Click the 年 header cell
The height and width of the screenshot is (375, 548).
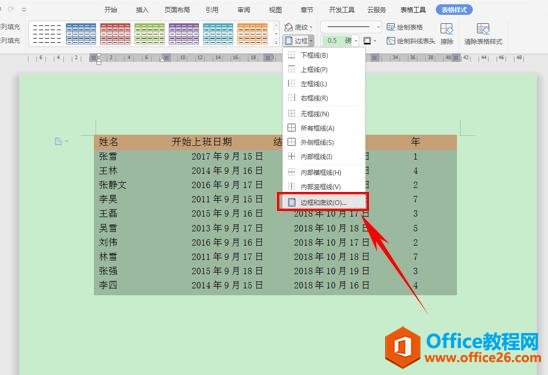[415, 142]
